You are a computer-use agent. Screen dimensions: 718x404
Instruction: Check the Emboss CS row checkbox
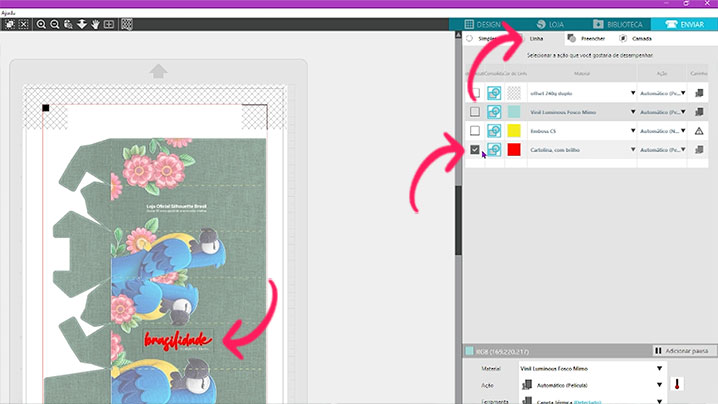click(x=475, y=131)
